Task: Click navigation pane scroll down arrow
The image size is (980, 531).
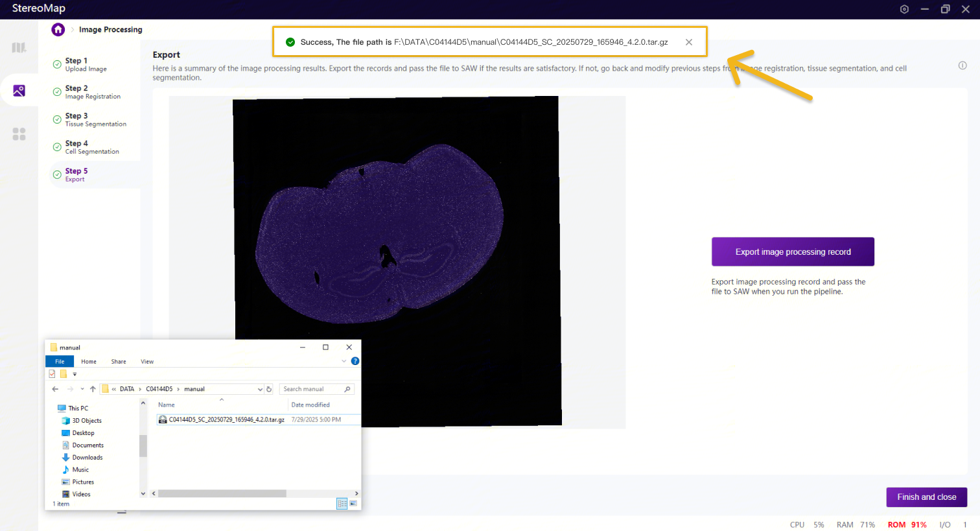Action: coord(143,493)
